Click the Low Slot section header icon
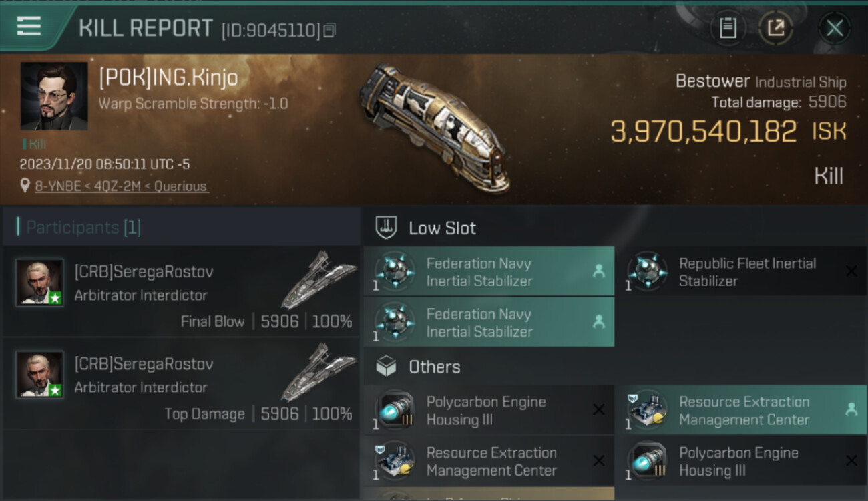Viewport: 868px width, 501px height. 386,228
